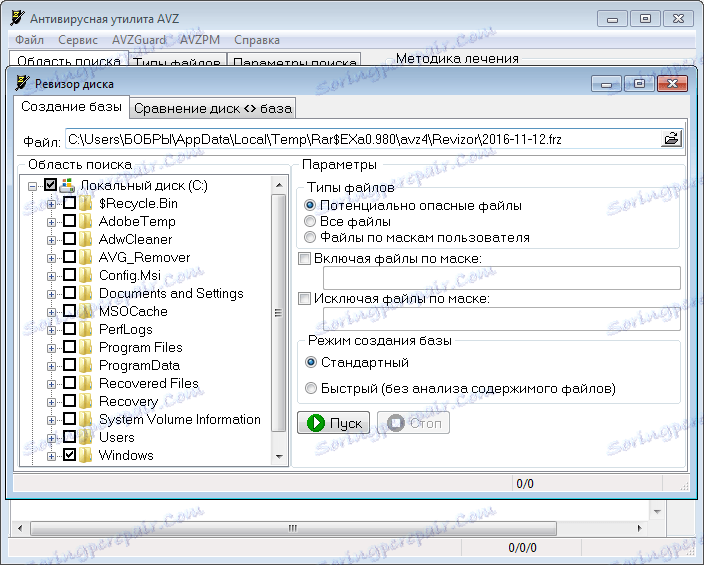Image resolution: width=704 pixels, height=565 pixels.
Task: Switch to Создание базы tab
Action: click(71, 106)
